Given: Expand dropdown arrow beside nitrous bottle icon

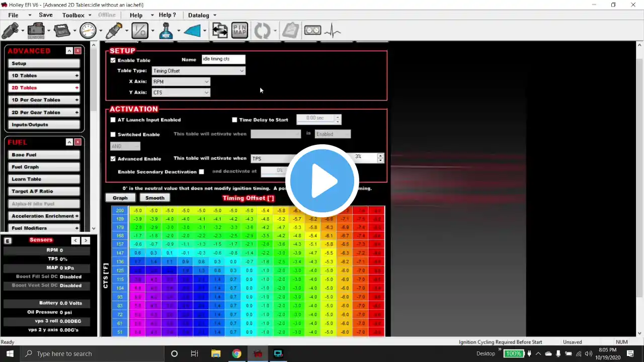Looking at the screenshot, I should 178,31.
